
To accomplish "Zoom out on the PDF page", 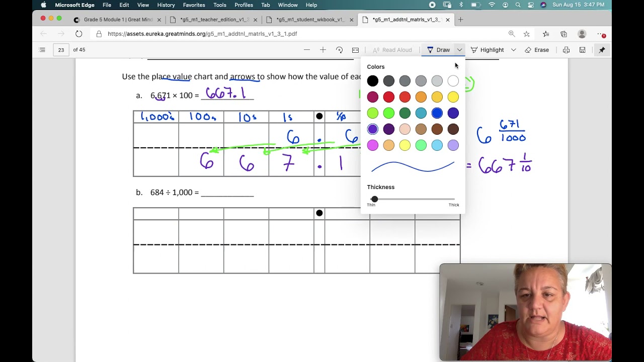I will pyautogui.click(x=306, y=50).
